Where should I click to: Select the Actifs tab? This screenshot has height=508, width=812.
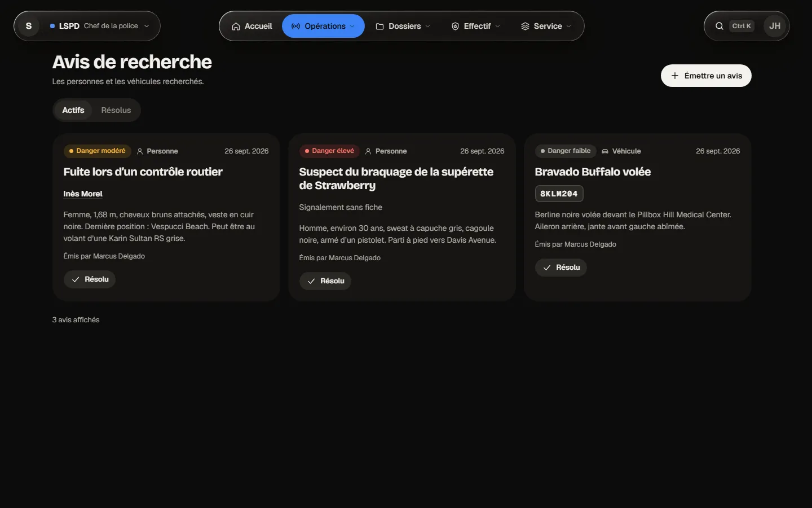coord(73,110)
